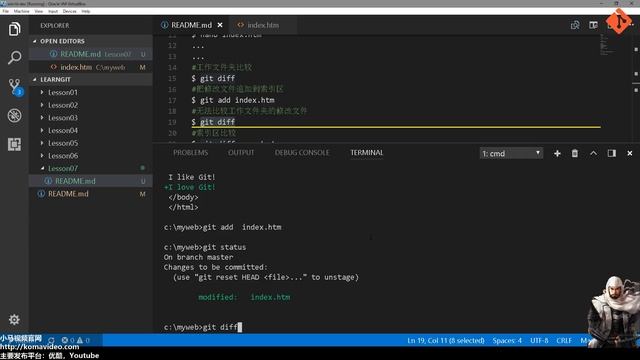
Task: Open the 1: cmd terminal dropdown
Action: click(x=511, y=153)
